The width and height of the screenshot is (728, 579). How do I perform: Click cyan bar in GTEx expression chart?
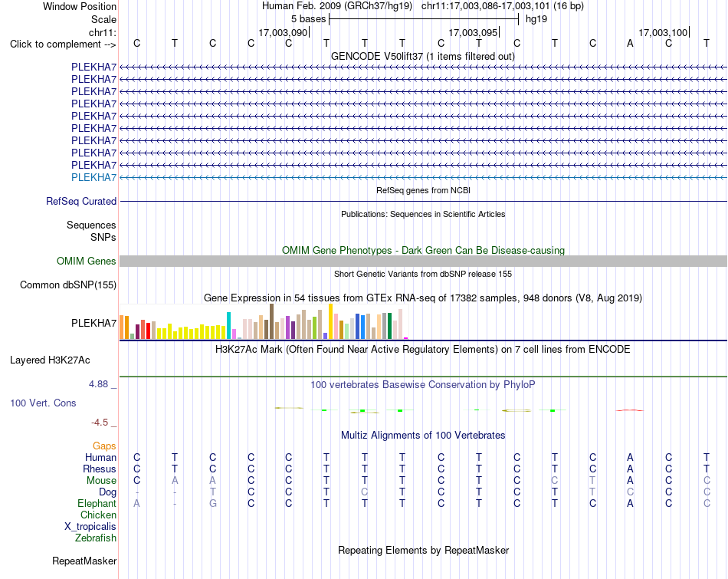[229, 326]
